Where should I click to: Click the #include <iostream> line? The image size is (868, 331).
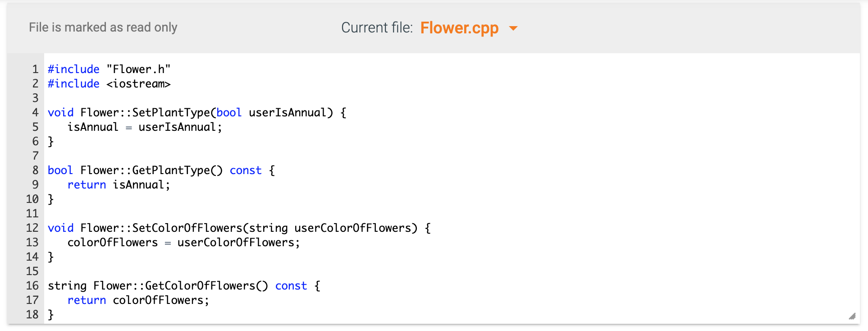pos(109,83)
